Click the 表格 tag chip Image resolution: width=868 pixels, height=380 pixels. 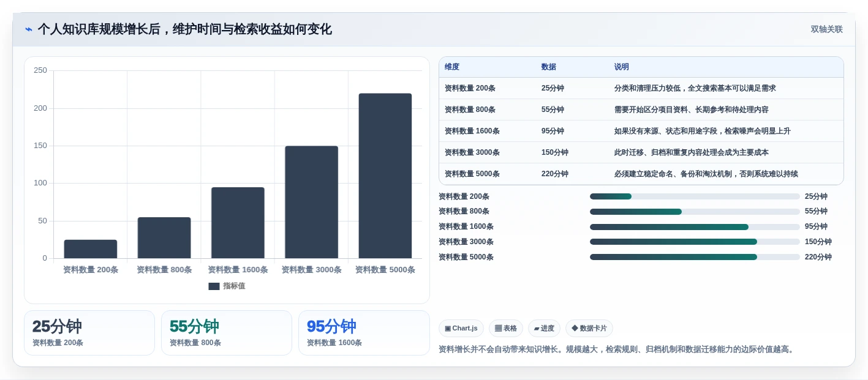(x=506, y=329)
